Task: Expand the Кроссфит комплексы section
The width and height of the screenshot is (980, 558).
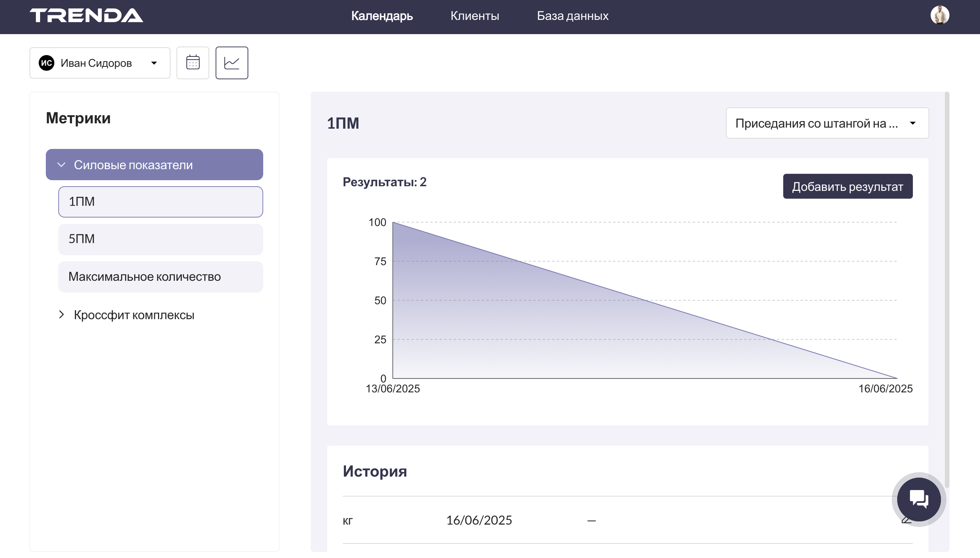Action: coord(134,315)
